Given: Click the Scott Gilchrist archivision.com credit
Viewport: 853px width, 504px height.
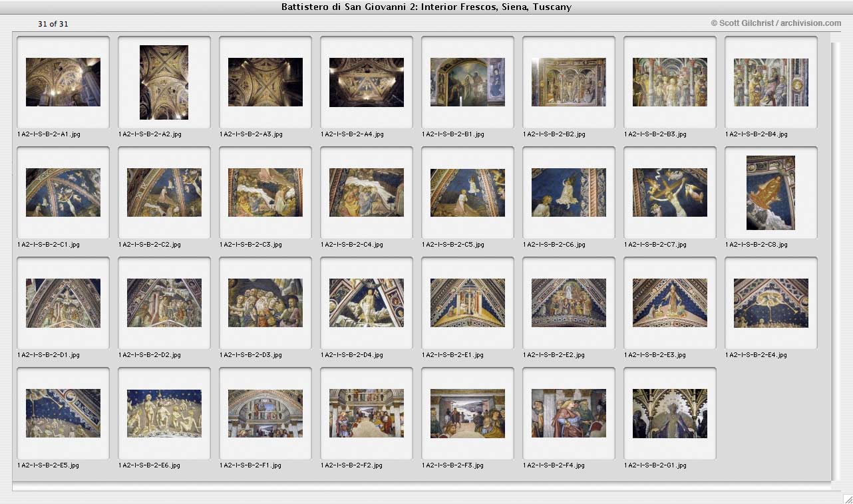Looking at the screenshot, I should tap(776, 23).
